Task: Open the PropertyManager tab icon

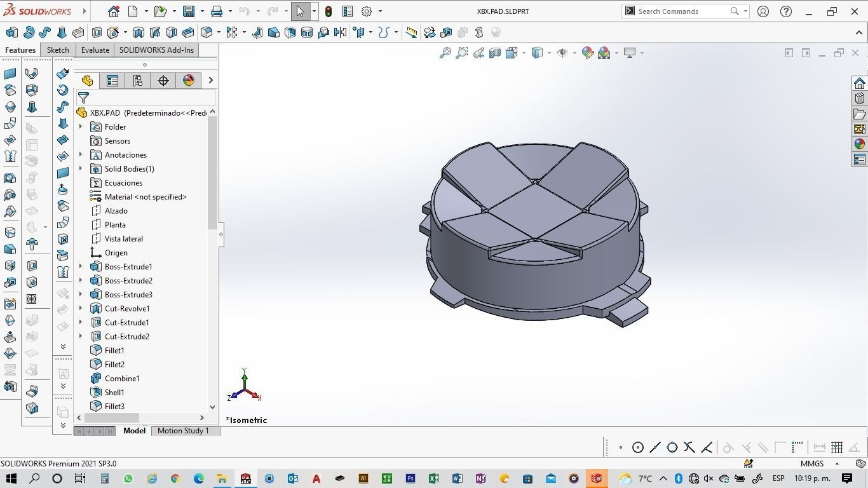Action: [112, 81]
